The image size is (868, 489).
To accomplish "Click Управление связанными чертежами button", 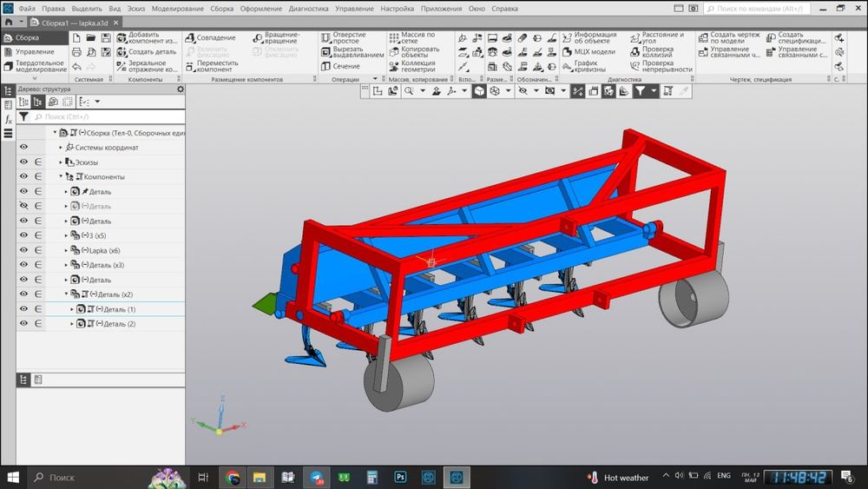I will tap(728, 52).
